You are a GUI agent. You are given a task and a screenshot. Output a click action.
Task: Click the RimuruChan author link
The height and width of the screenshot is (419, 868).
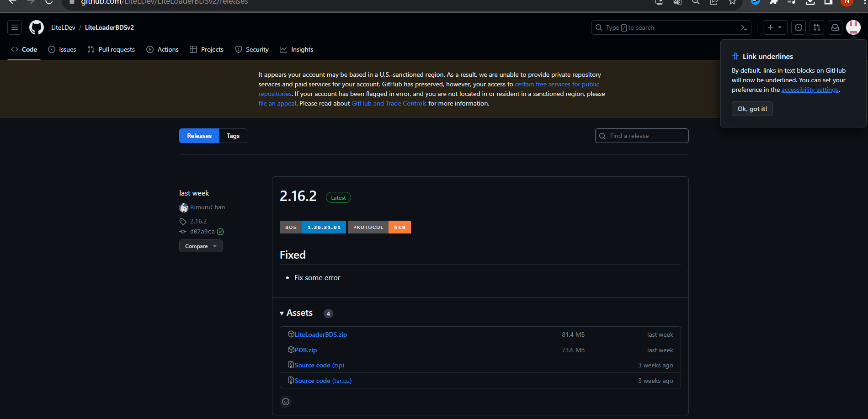pos(207,207)
